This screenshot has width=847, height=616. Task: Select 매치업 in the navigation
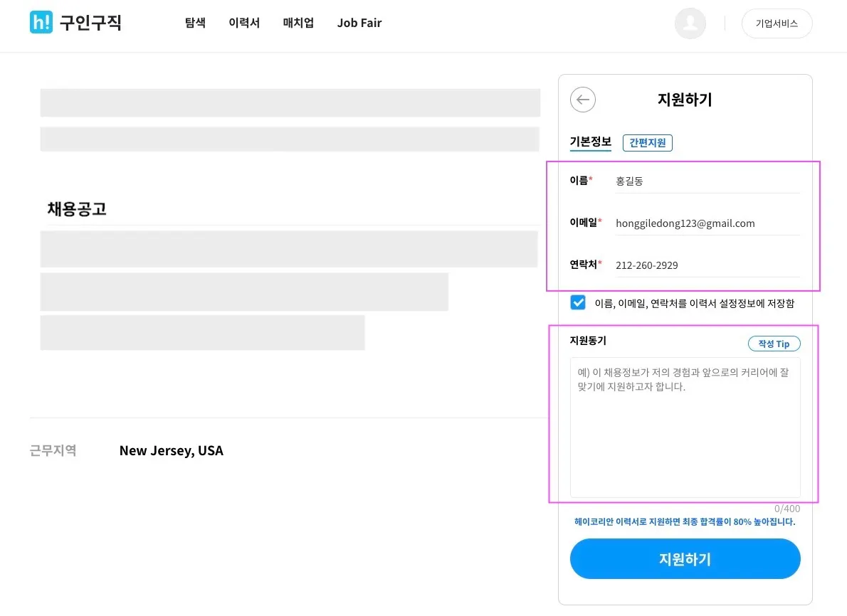(x=298, y=23)
